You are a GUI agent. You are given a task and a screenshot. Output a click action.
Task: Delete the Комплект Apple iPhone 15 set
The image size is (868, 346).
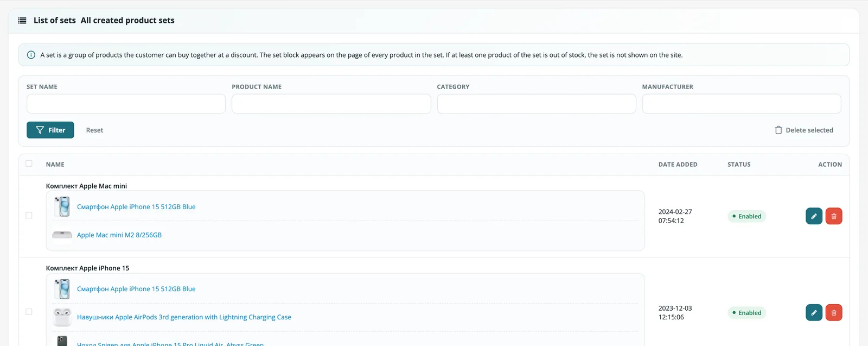pyautogui.click(x=834, y=313)
